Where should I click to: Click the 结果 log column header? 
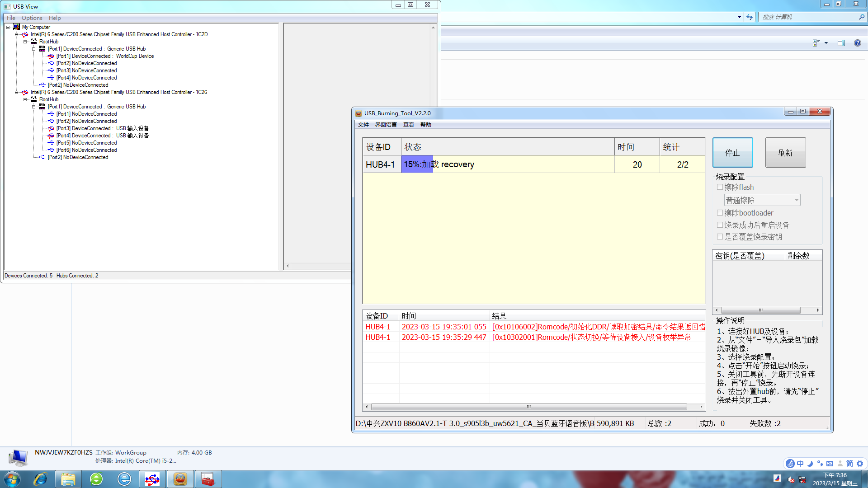(597, 316)
